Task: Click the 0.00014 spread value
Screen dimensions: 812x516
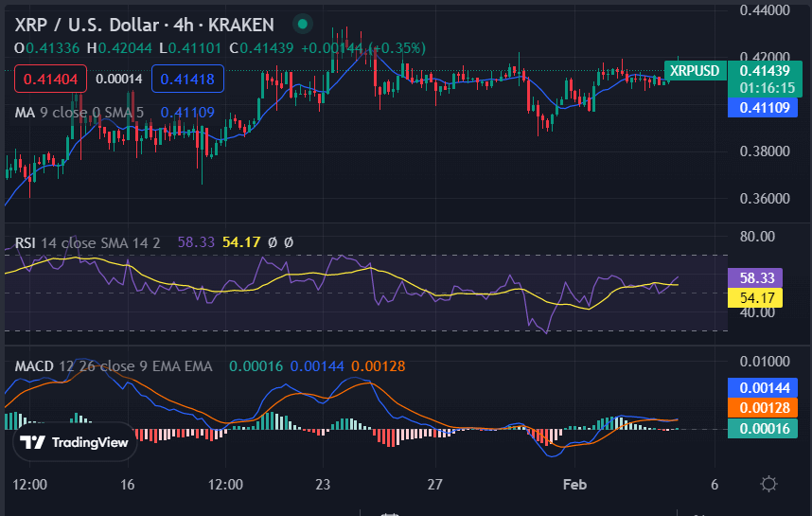Action: pos(119,79)
